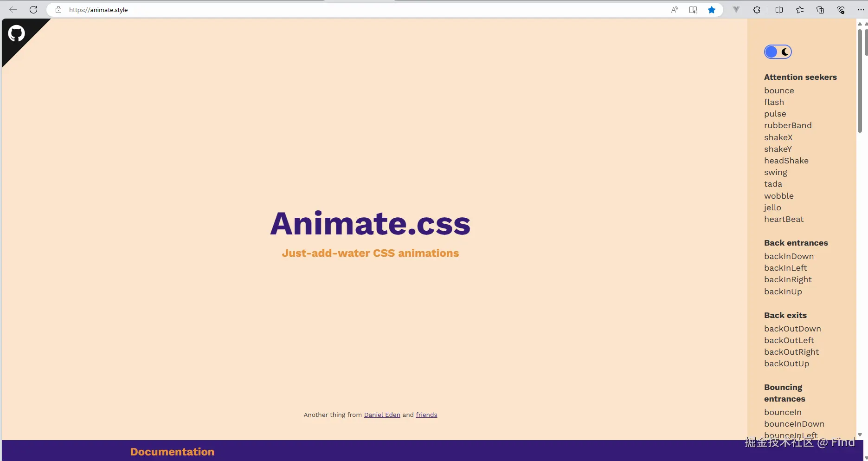Preview the wobble animation
Screen dimensions: 868x461
click(x=779, y=196)
